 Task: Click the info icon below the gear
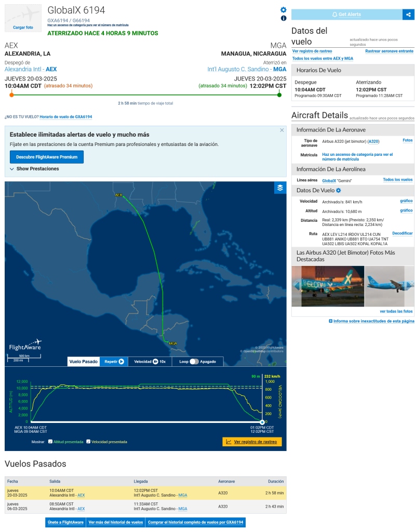tap(284, 18)
